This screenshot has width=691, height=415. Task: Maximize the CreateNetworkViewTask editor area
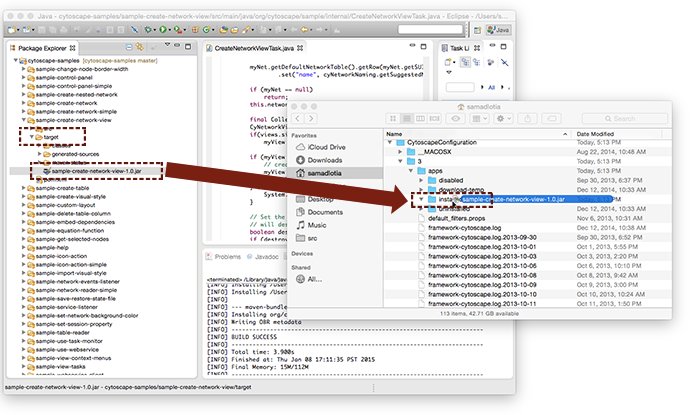(x=424, y=46)
